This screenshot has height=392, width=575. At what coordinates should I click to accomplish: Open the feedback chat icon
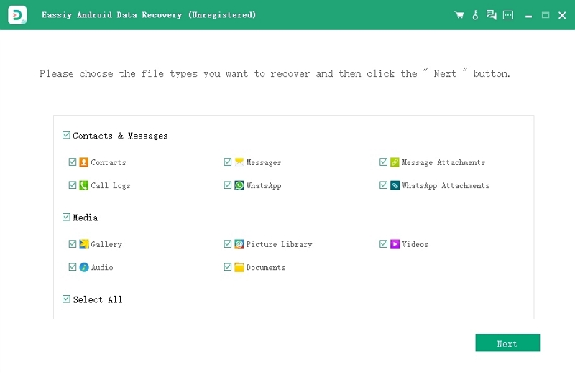click(x=492, y=15)
